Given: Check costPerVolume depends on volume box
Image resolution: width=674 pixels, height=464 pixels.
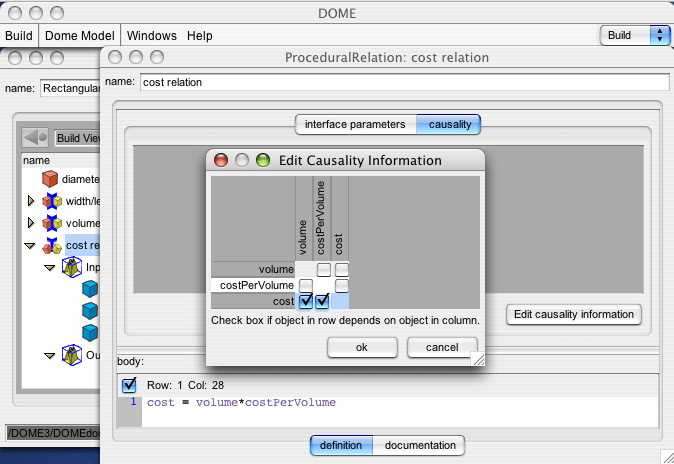Looking at the screenshot, I should coord(306,286).
